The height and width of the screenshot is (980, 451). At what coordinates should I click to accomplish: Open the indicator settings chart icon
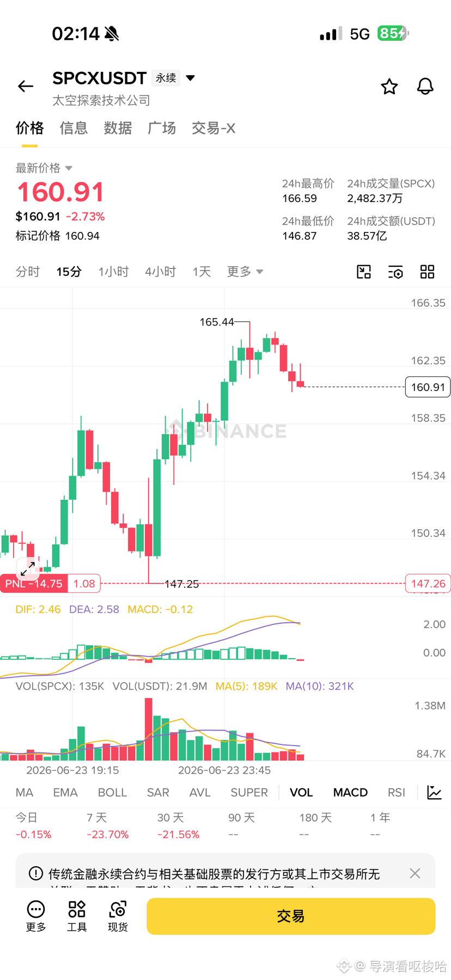[x=434, y=793]
